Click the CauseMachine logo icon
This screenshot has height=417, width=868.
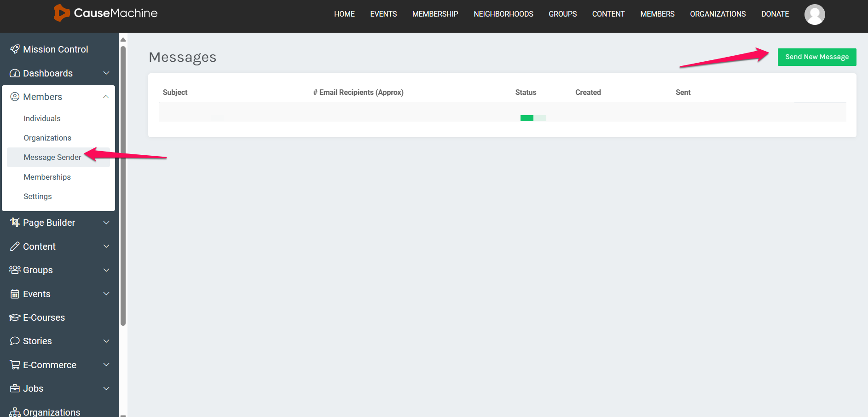(x=62, y=13)
